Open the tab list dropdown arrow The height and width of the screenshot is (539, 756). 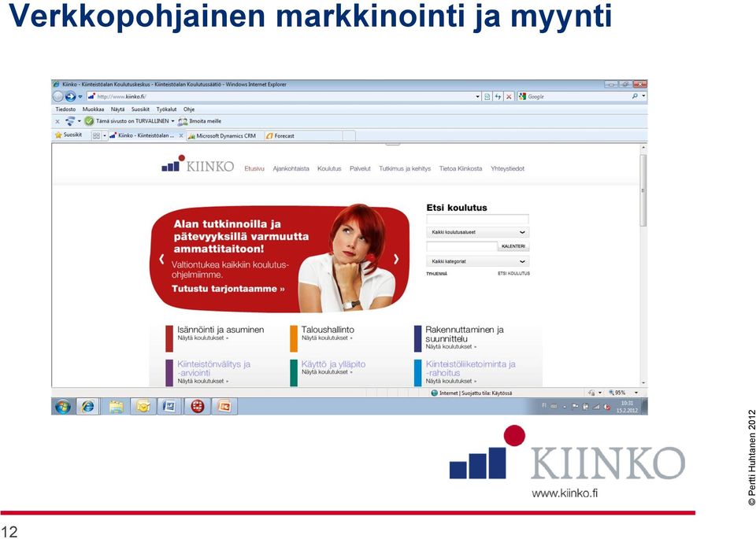tap(105, 136)
